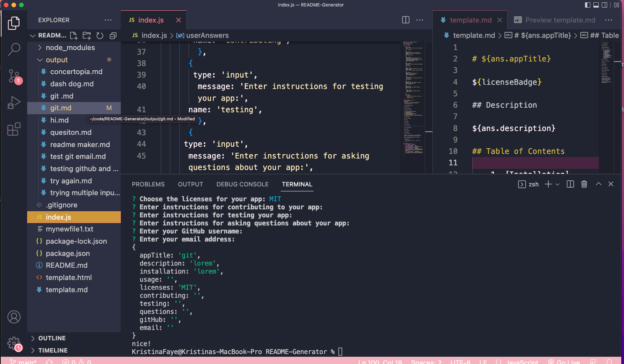Maximize the panel size with caret icon
Screen dimensions: 624x364
click(x=598, y=184)
